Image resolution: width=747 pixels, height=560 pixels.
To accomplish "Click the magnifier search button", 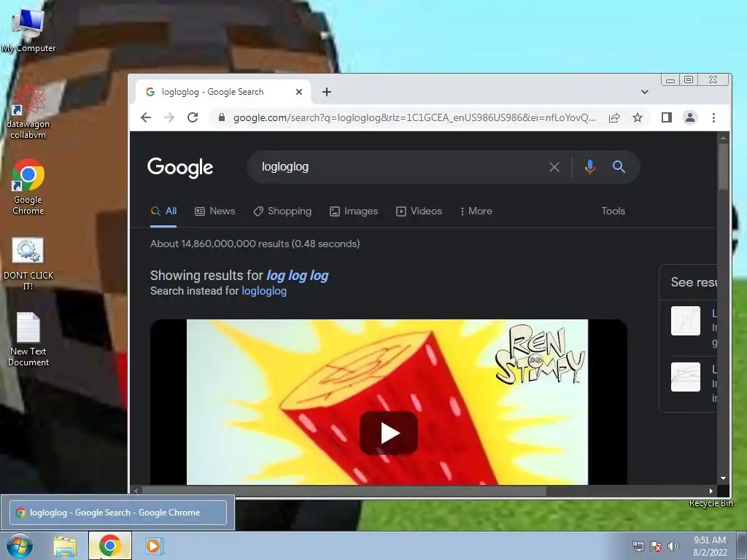I will point(619,167).
